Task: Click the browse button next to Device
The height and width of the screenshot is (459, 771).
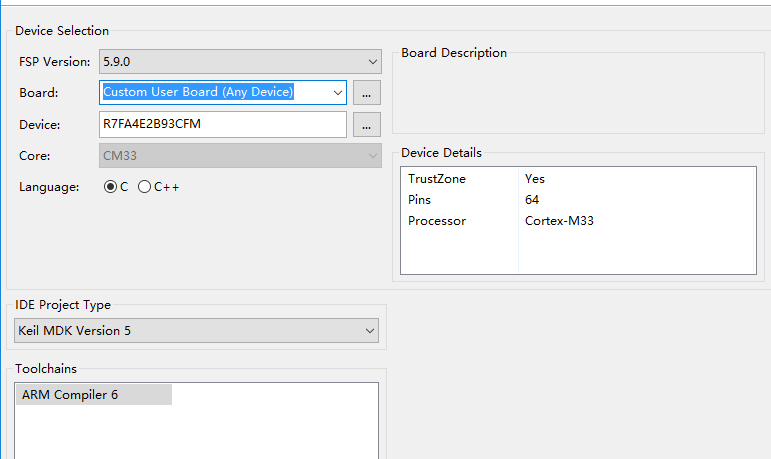Action: click(x=367, y=125)
